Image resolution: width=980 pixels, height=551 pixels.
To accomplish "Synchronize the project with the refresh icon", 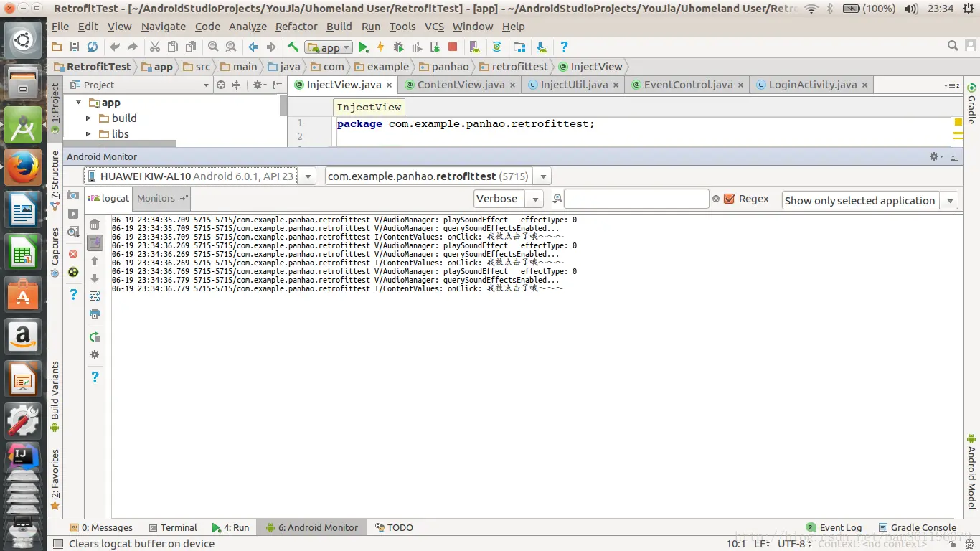I will [93, 47].
